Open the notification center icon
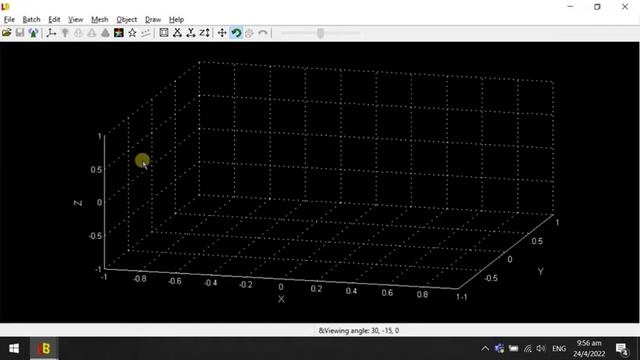 622,349
